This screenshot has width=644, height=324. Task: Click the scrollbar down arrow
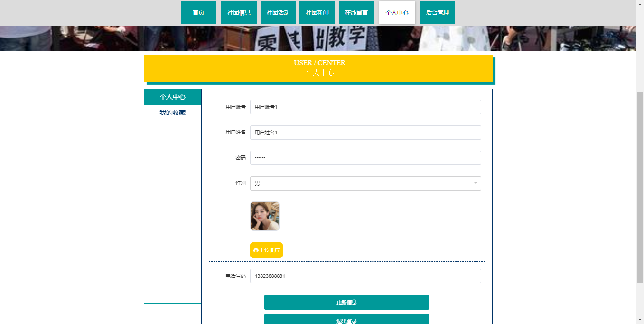[640, 320]
